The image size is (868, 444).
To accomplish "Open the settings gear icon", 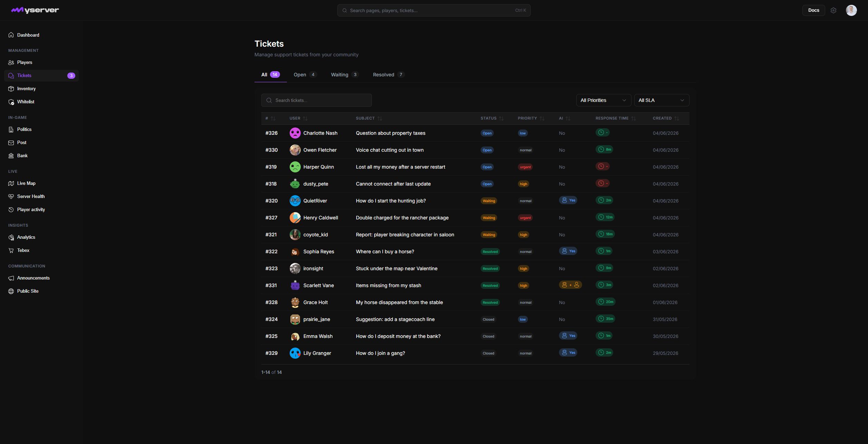I will [x=833, y=10].
